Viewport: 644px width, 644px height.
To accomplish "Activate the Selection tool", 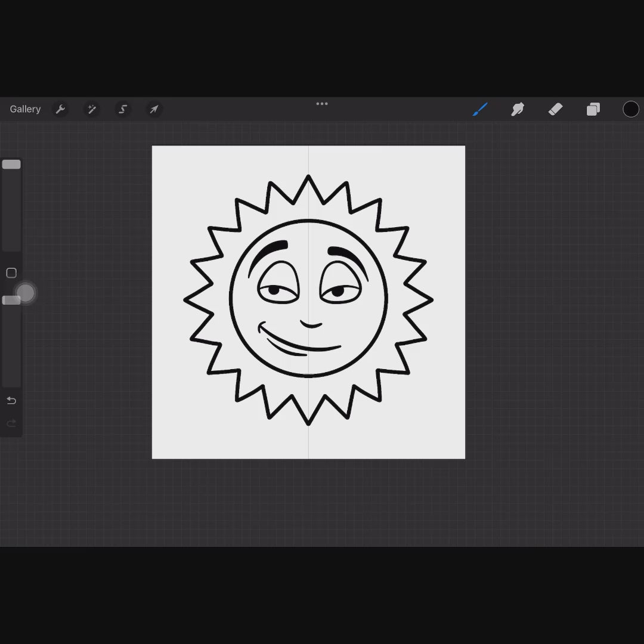I will coord(123,109).
